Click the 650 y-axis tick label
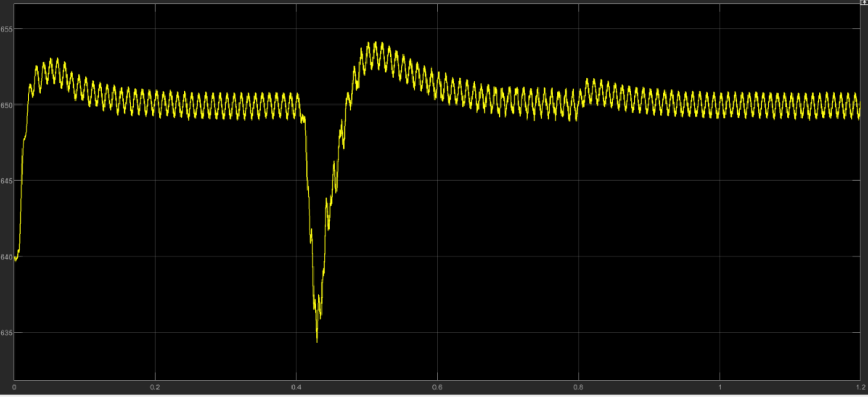Viewport: 868px width, 397px height. pos(6,106)
